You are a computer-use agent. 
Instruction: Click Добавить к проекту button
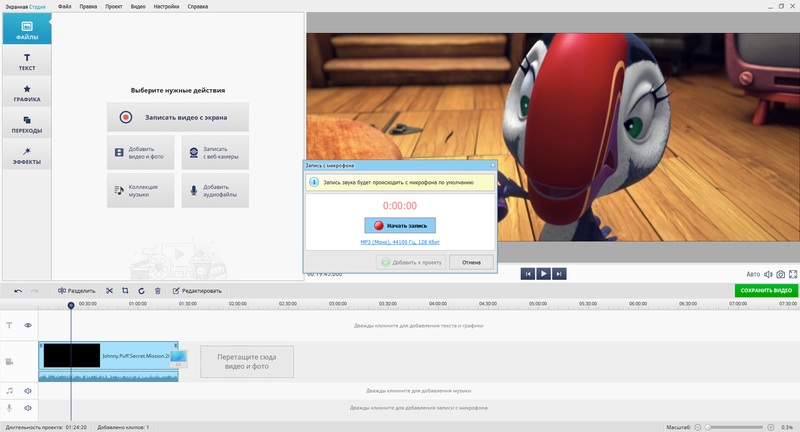[x=411, y=262]
